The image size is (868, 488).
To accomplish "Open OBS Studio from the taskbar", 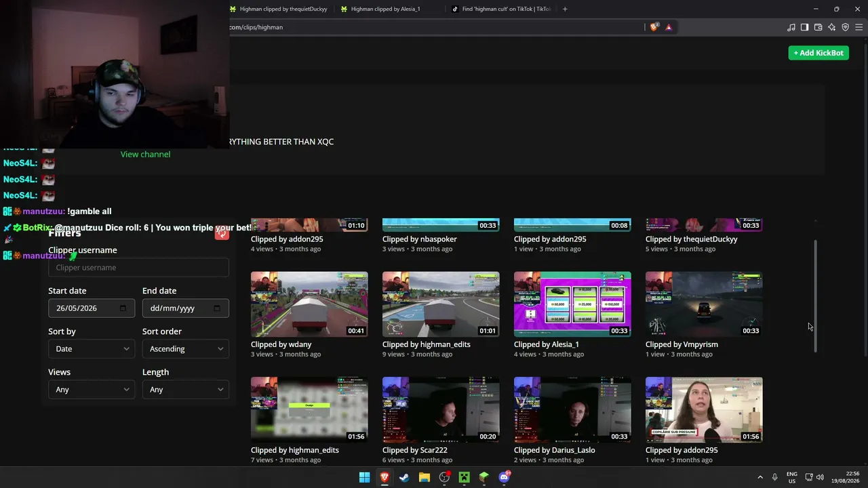I will click(x=444, y=477).
